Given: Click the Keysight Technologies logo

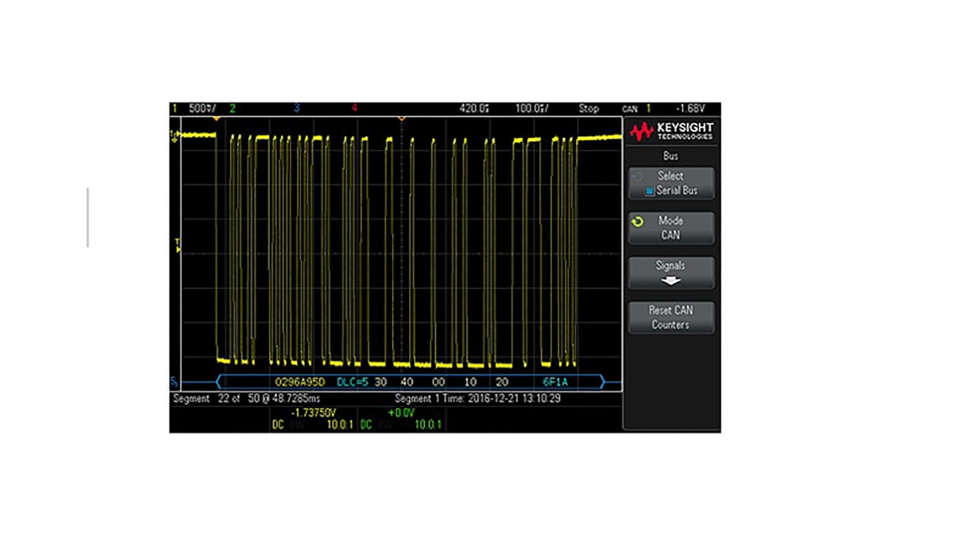Looking at the screenshot, I should (670, 131).
